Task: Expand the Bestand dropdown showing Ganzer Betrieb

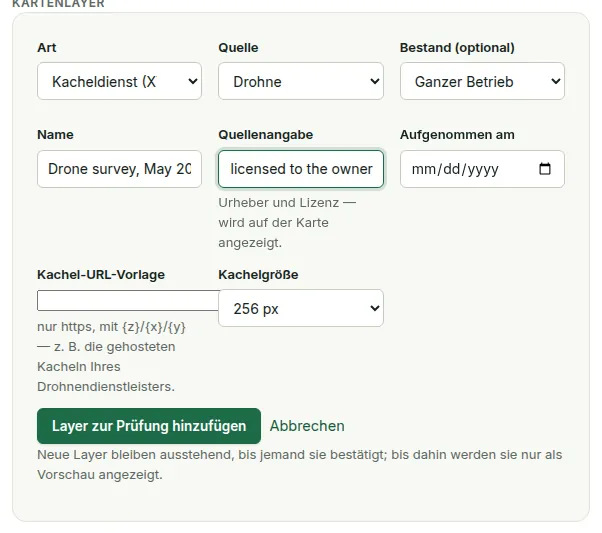Action: point(482,81)
